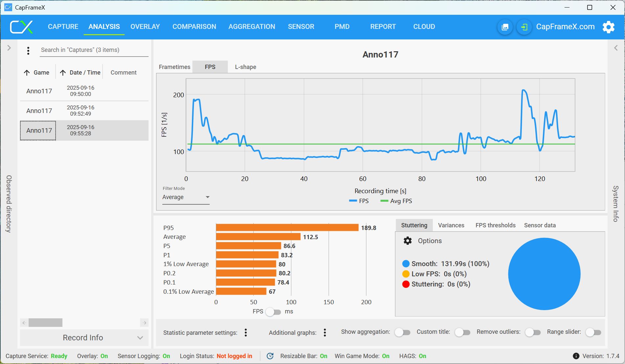The height and width of the screenshot is (364, 625).
Task: Open Stuttering Options gear icon
Action: (x=407, y=241)
